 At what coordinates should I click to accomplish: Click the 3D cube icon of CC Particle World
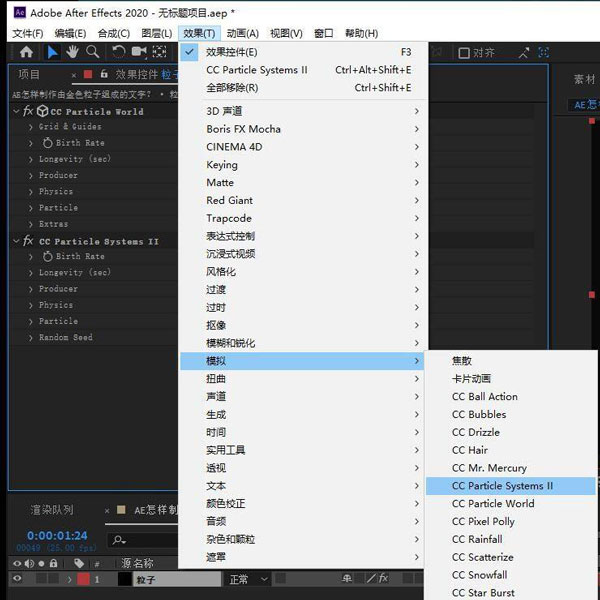[x=42, y=111]
